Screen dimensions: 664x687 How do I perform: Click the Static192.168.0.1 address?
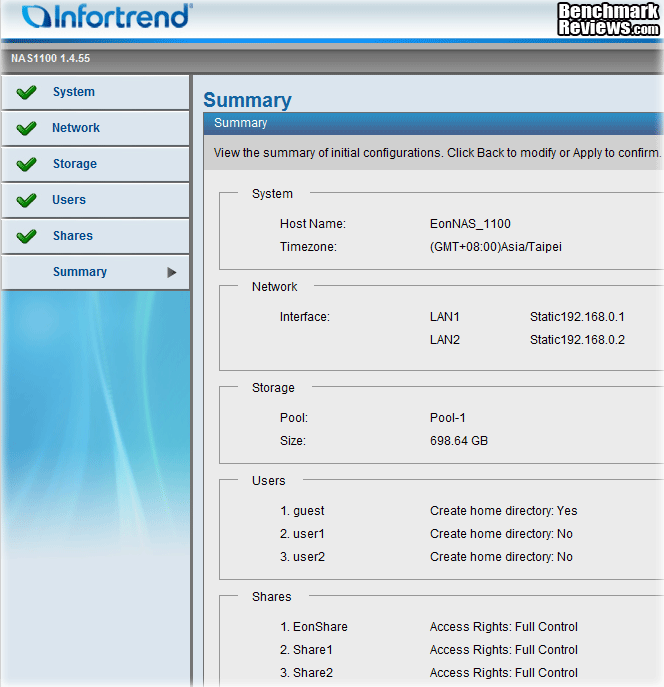[577, 317]
